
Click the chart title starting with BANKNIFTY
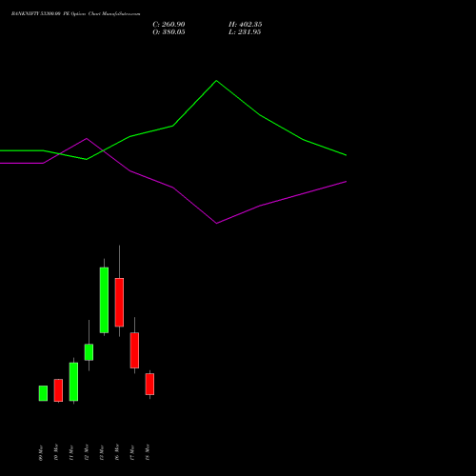(x=75, y=14)
